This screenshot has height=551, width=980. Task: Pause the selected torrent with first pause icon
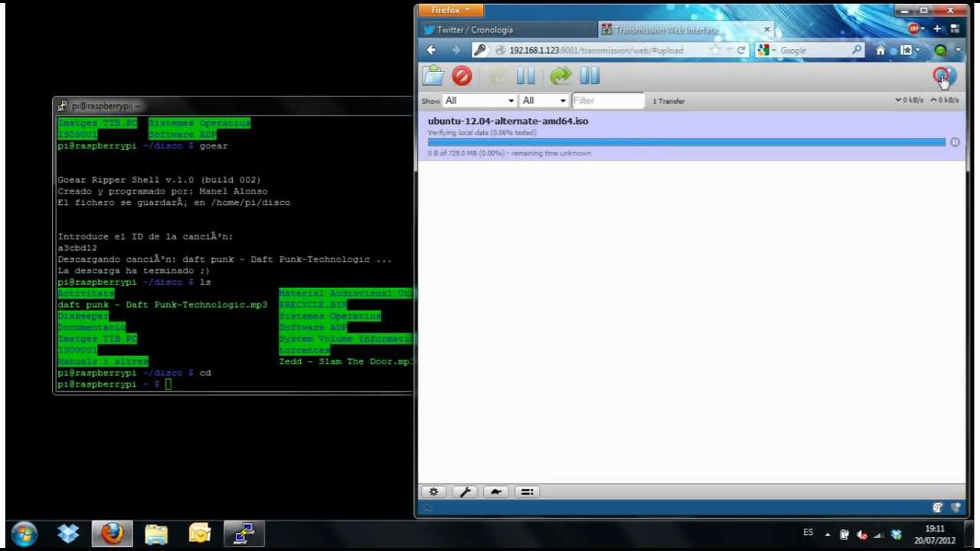(525, 75)
